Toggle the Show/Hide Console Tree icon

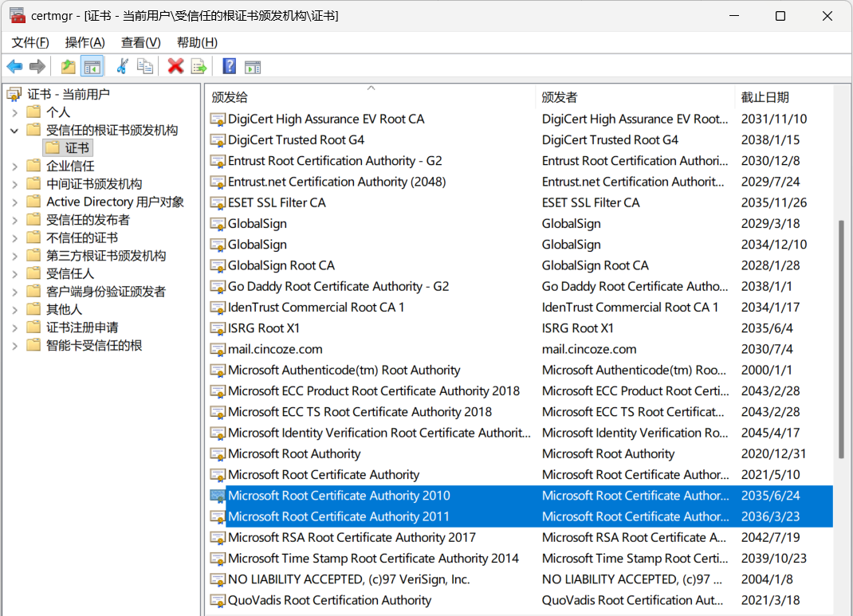pos(92,67)
